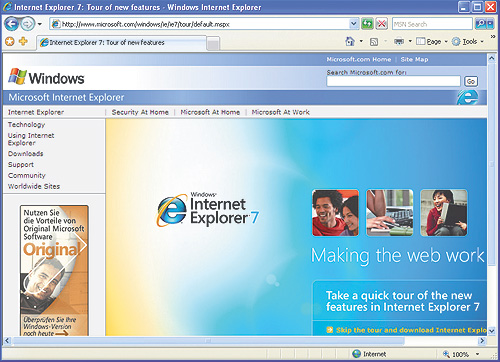The height and width of the screenshot is (362, 500).
Task: Click the MSN Search input box
Action: pos(432,24)
